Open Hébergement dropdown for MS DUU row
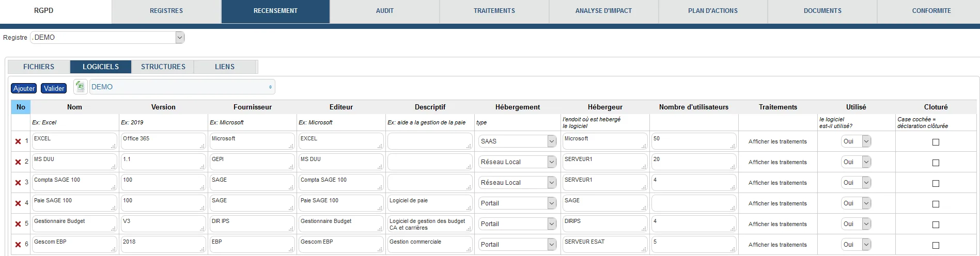 pyautogui.click(x=517, y=162)
